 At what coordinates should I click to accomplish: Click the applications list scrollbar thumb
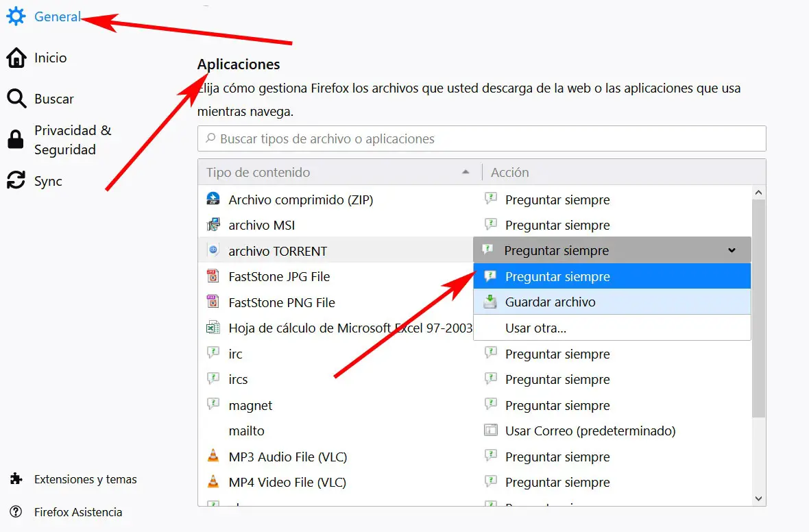[x=758, y=308]
